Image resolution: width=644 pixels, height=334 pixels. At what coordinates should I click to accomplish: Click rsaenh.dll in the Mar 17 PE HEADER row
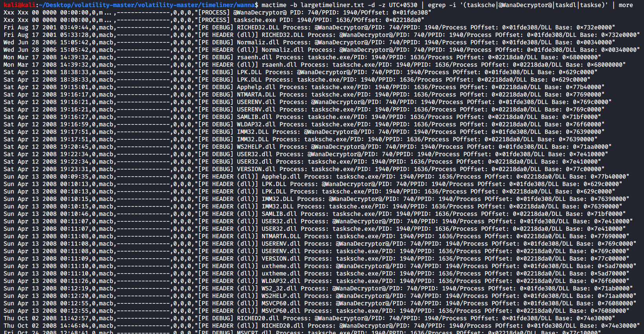click(x=279, y=64)
